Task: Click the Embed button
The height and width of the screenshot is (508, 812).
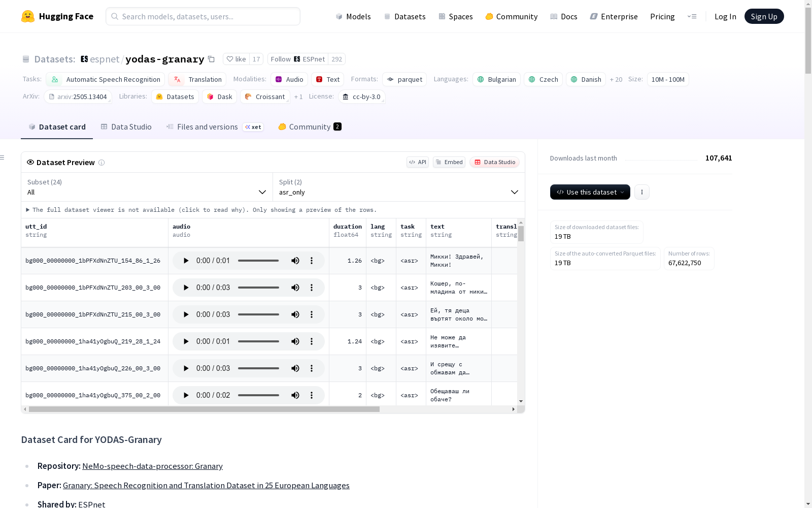Action: (x=449, y=162)
